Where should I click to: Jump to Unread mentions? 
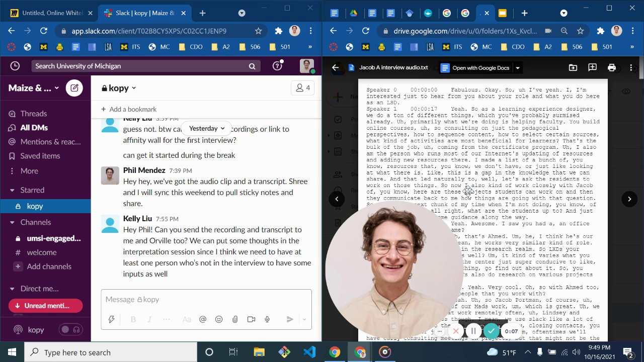coord(46,306)
